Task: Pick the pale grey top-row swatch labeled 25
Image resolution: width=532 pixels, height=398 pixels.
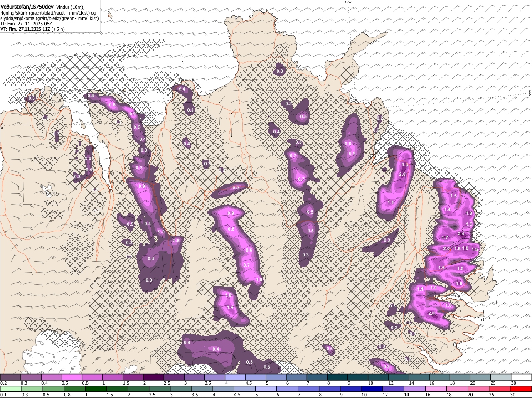Action: [x=501, y=377]
